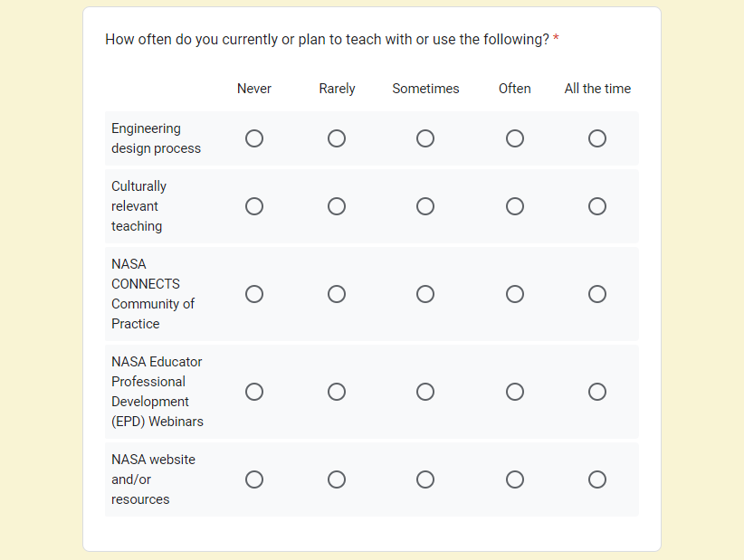The width and height of the screenshot is (744, 560).
Task: Select Sometimes for NASA CONNECTS Community of Practice
Action: 425,294
